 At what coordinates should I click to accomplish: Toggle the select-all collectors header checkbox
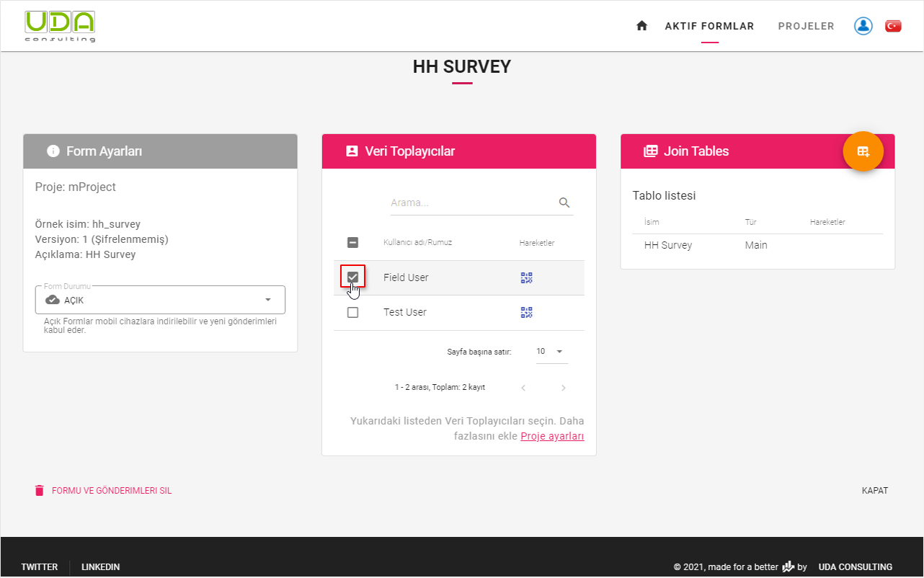pyautogui.click(x=353, y=243)
